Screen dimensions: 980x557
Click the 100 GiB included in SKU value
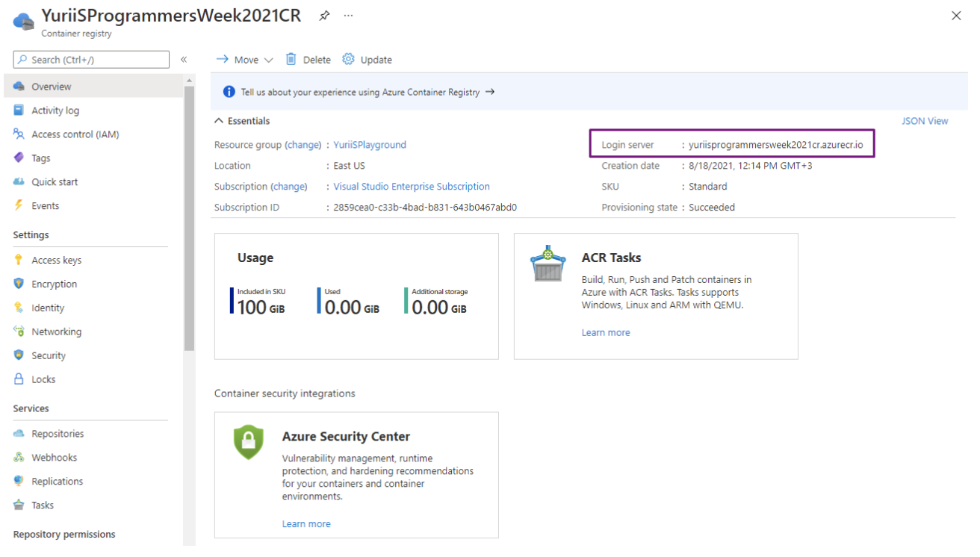(x=261, y=307)
